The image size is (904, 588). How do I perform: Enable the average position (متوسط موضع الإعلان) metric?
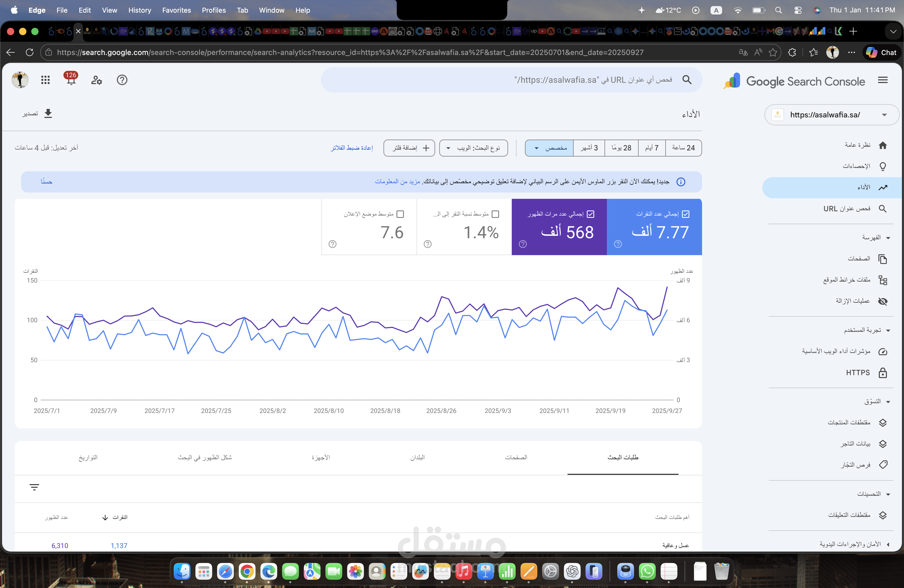click(x=401, y=214)
